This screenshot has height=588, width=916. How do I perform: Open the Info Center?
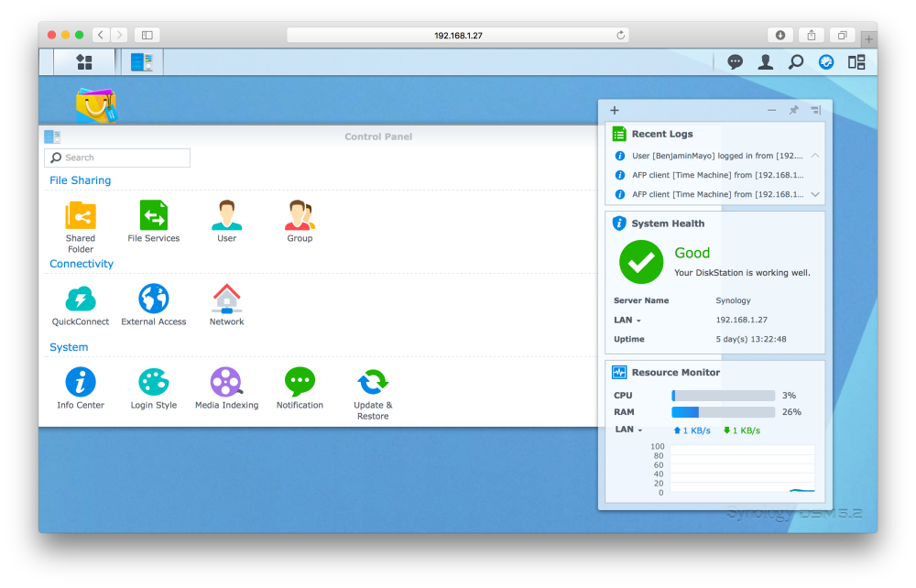[x=81, y=383]
